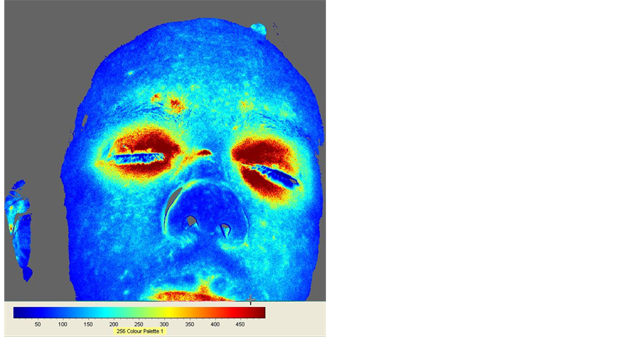
Task: Click the 150 scale value
Action: [x=88, y=324]
